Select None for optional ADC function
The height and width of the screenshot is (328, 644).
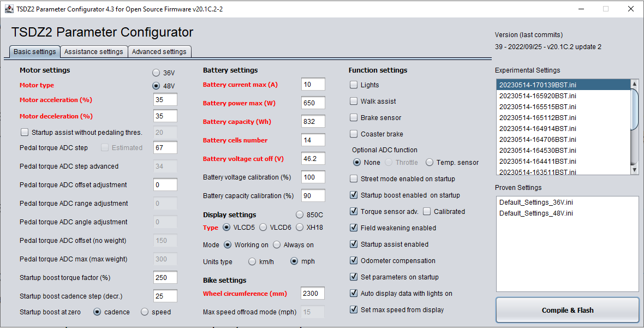click(x=357, y=163)
